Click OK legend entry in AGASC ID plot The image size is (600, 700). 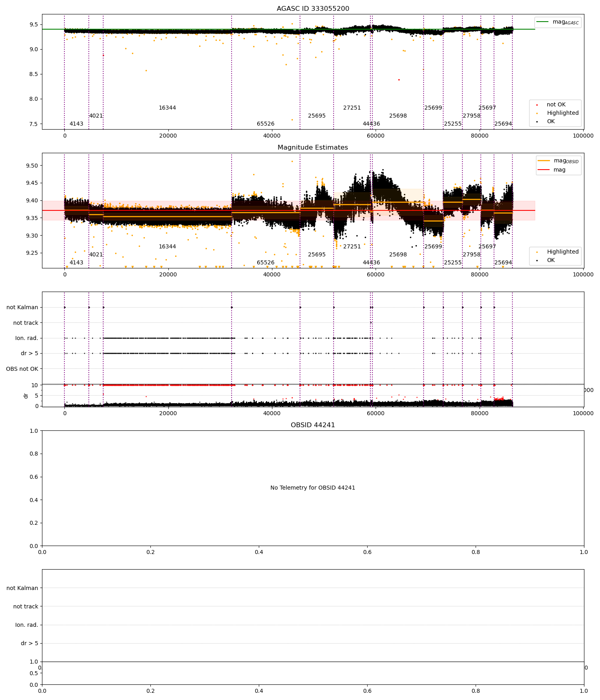[x=546, y=121]
